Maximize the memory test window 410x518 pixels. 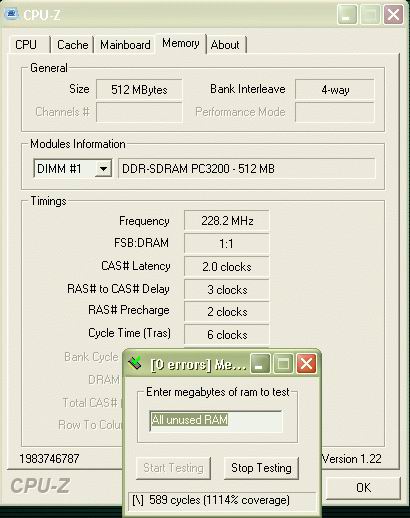coord(283,363)
